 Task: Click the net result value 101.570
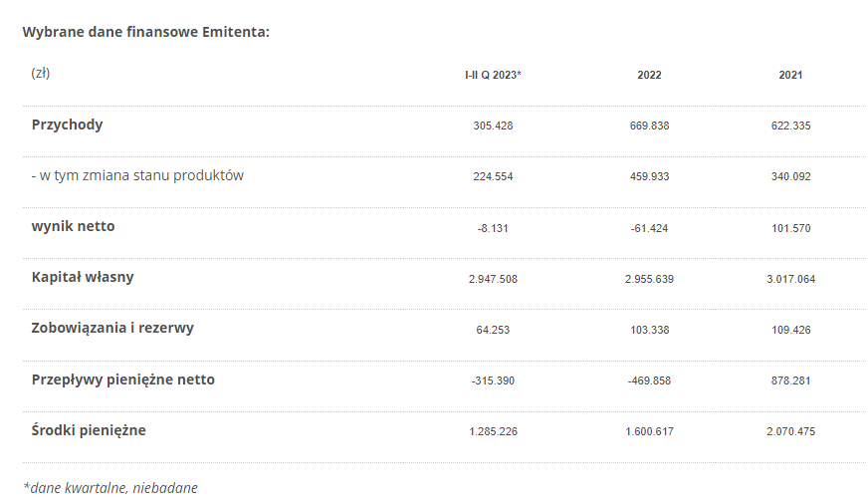(x=790, y=228)
